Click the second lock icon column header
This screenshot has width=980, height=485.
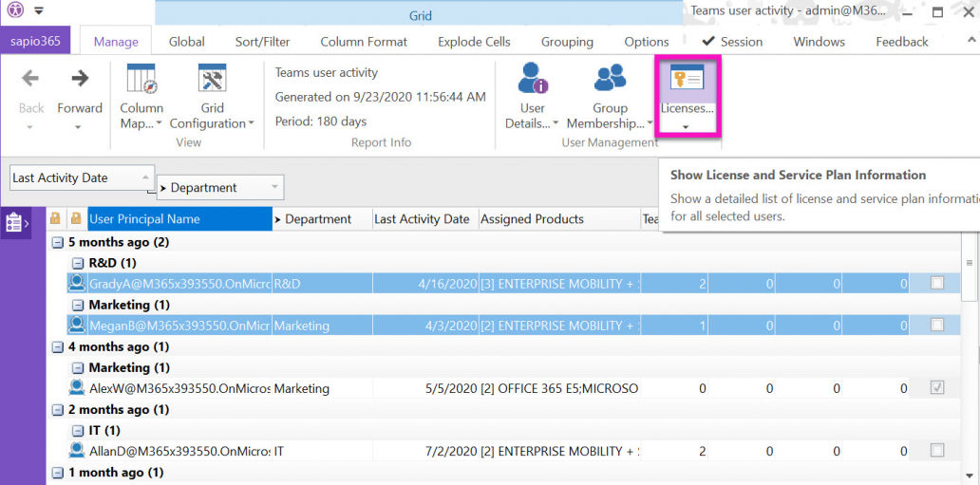(x=76, y=218)
